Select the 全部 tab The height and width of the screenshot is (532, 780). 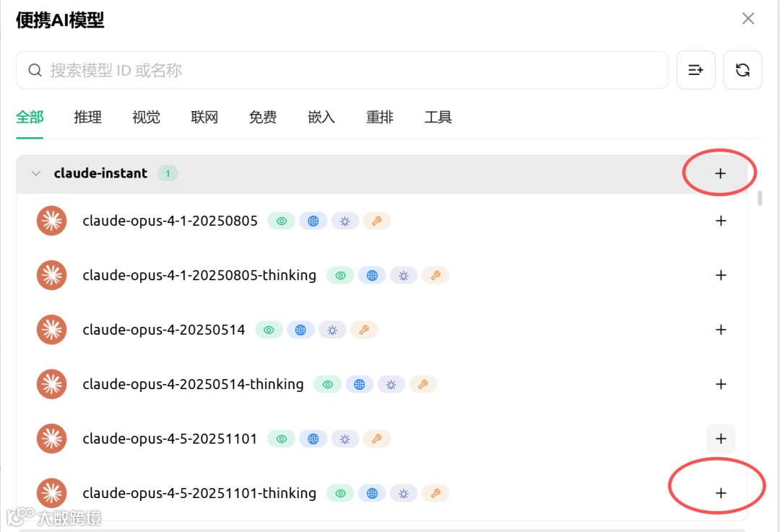(30, 118)
